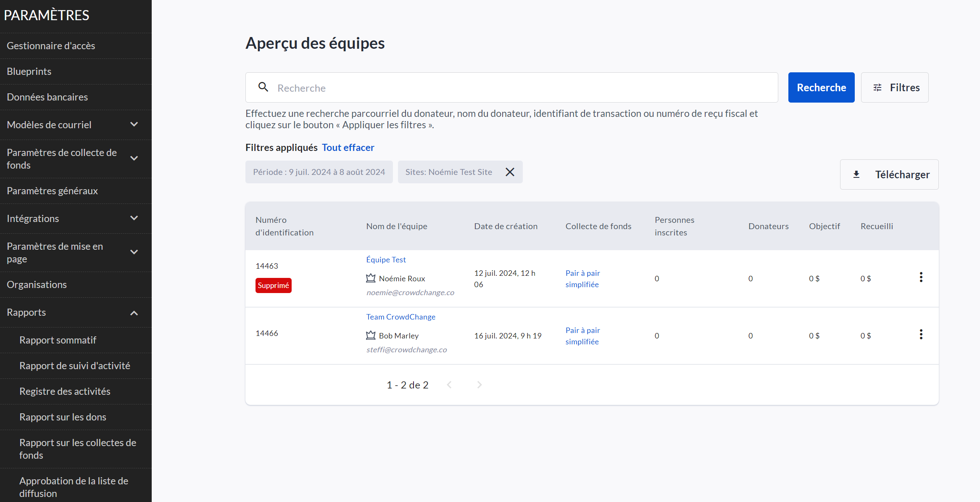The height and width of the screenshot is (502, 980).
Task: Click the Télécharger download button
Action: (x=889, y=174)
